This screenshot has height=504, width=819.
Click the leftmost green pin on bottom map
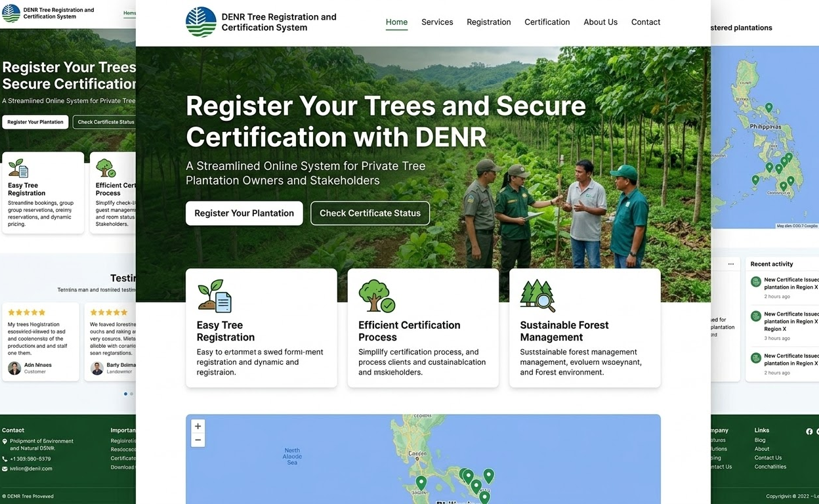(x=421, y=483)
